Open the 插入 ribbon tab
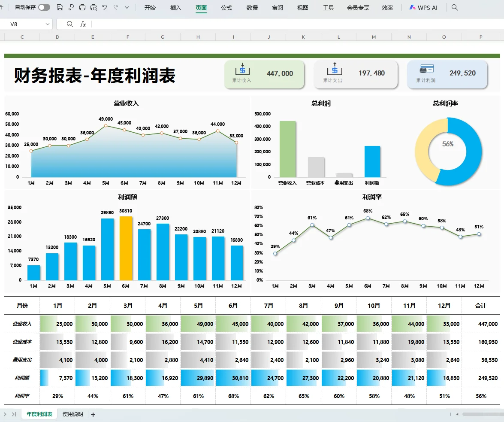Image resolution: width=504 pixels, height=422 pixels. click(x=175, y=8)
